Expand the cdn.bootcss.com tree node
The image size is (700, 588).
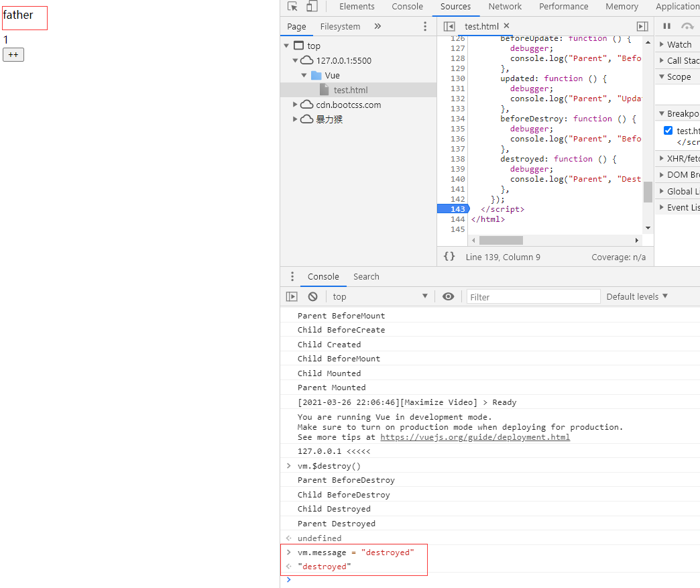tap(295, 105)
